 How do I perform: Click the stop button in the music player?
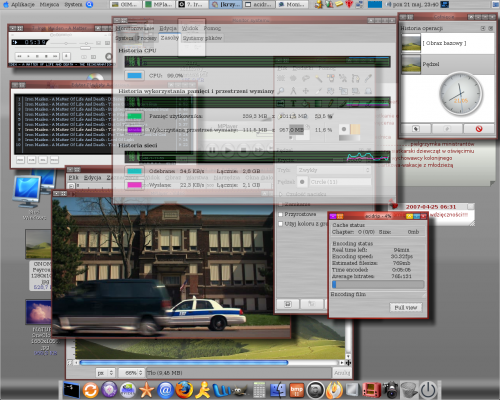46,56
